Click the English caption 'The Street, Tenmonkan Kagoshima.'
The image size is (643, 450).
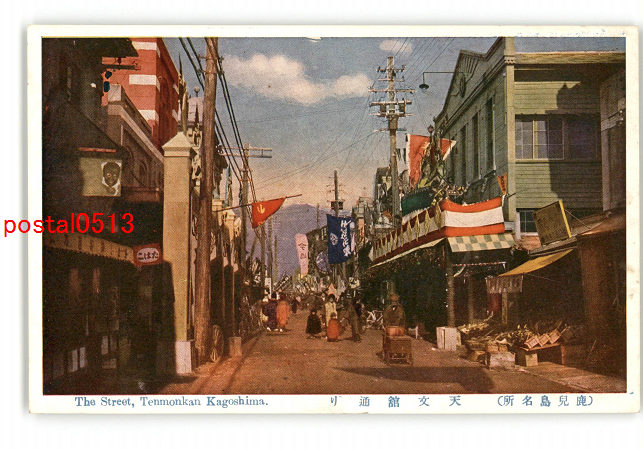point(171,401)
